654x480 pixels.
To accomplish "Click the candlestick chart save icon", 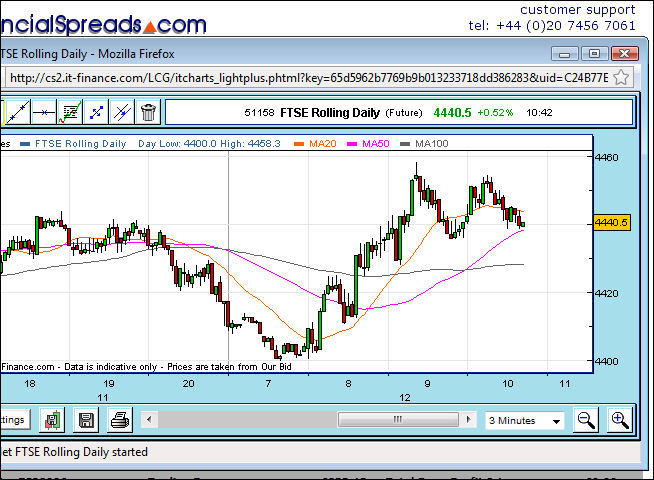I will [x=52, y=420].
